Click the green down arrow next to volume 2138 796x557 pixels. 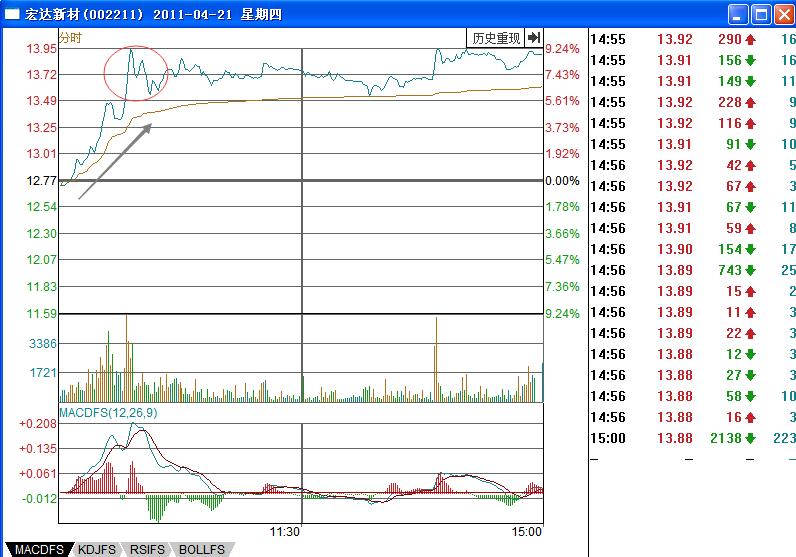(x=750, y=438)
